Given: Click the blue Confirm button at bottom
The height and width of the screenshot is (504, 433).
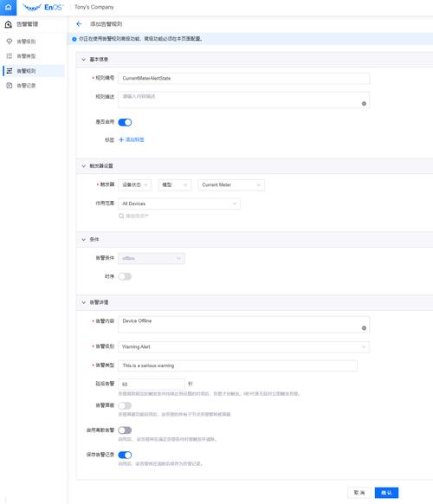Looking at the screenshot, I should coord(386,493).
